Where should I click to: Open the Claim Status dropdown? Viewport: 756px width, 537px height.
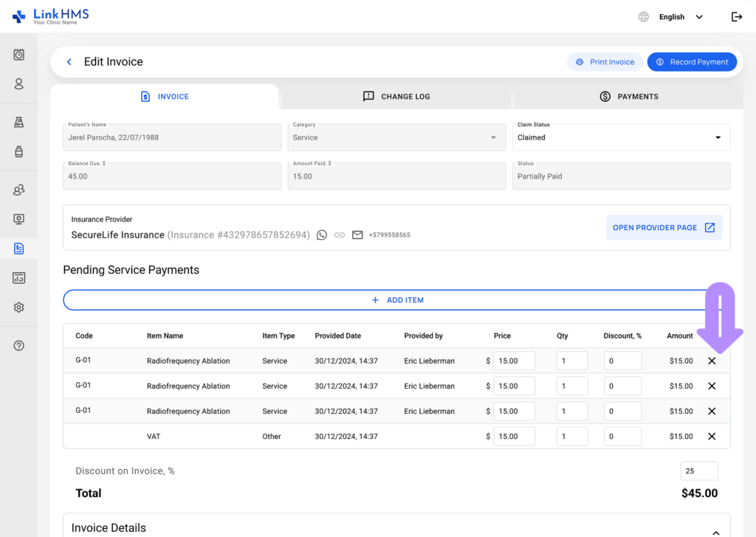621,137
